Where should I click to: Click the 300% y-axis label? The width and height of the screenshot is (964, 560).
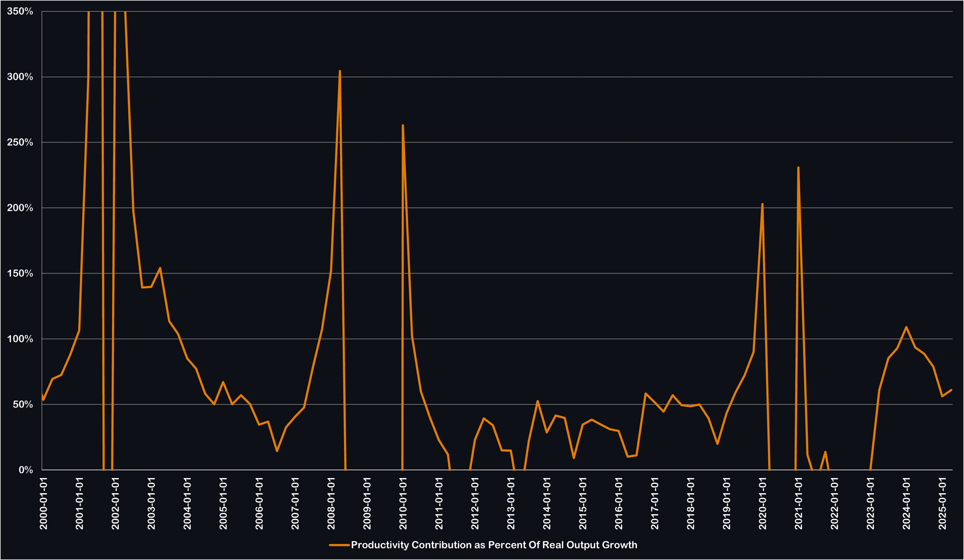(20, 77)
